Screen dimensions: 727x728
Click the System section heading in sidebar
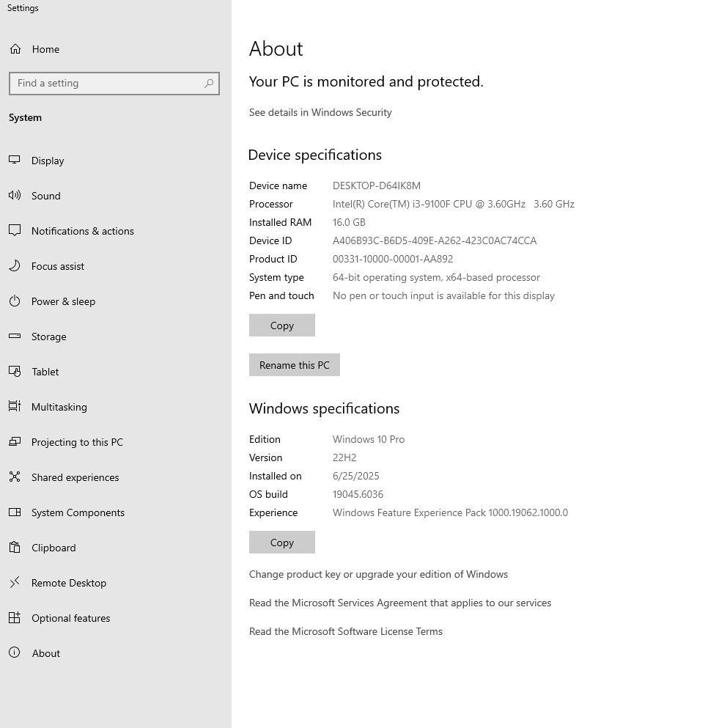(x=25, y=118)
